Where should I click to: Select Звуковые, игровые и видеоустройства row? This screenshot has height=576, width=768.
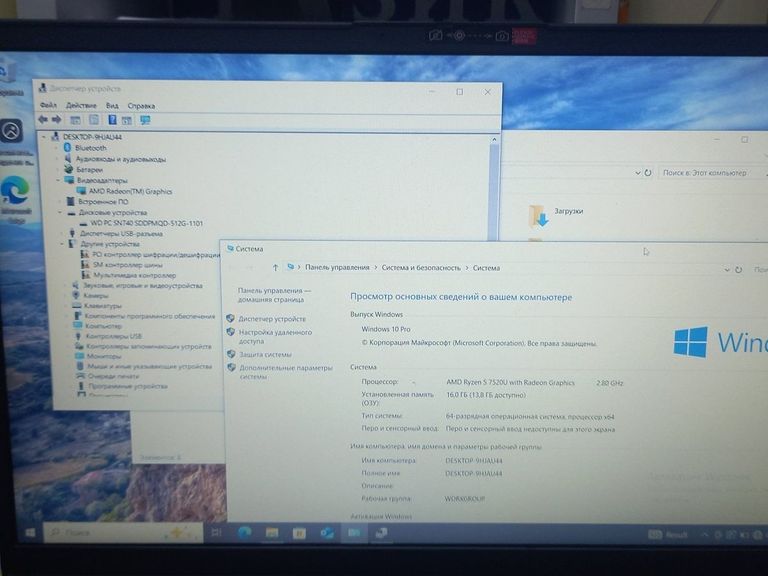143,285
